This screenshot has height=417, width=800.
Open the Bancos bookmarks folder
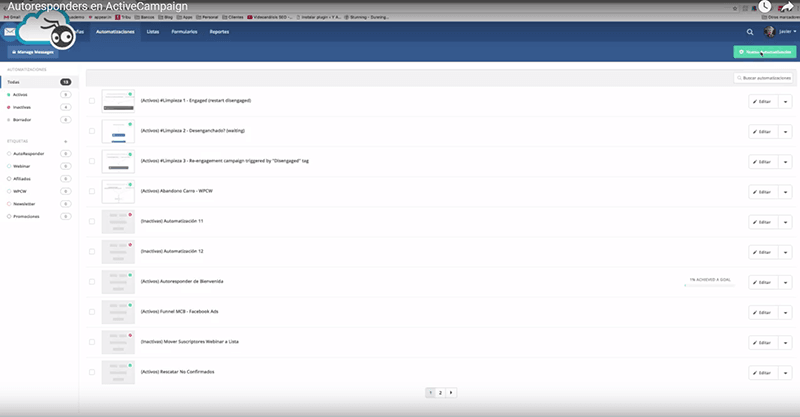(x=144, y=17)
